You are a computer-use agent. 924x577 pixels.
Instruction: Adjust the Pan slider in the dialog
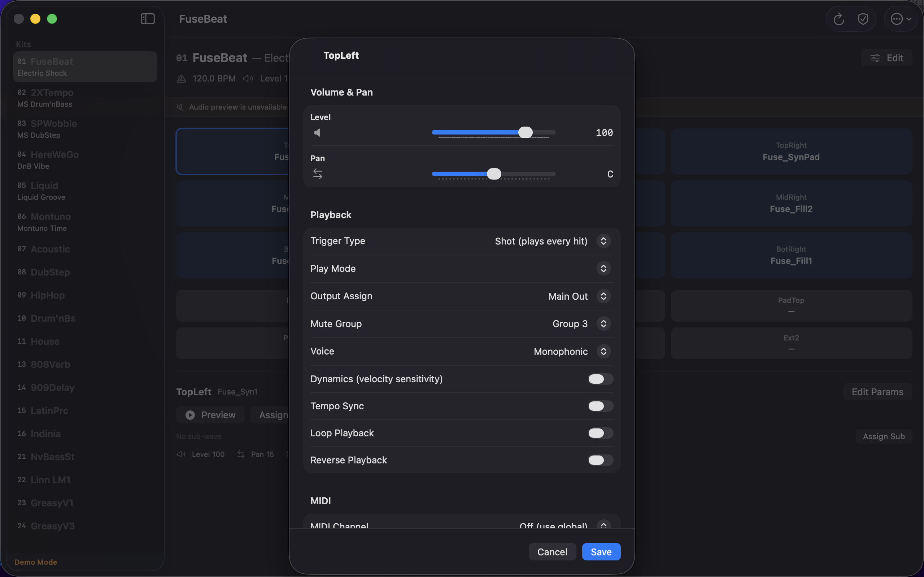(x=494, y=173)
